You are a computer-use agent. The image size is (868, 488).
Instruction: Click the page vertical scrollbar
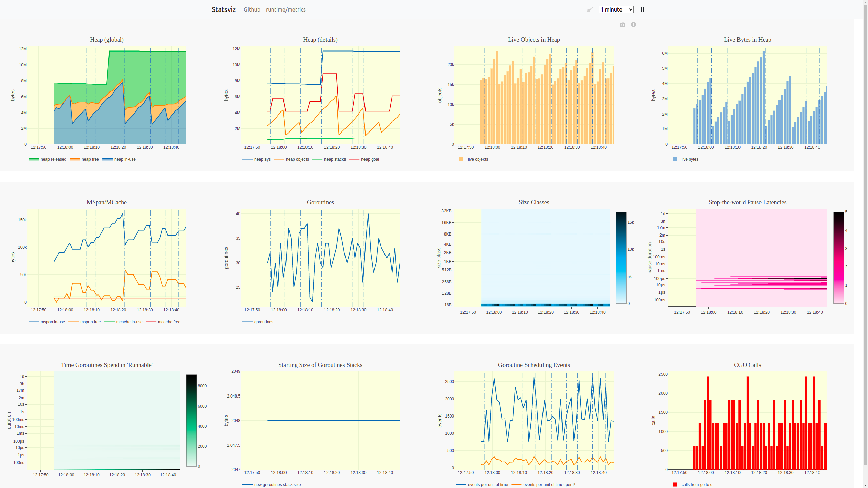coord(865,237)
